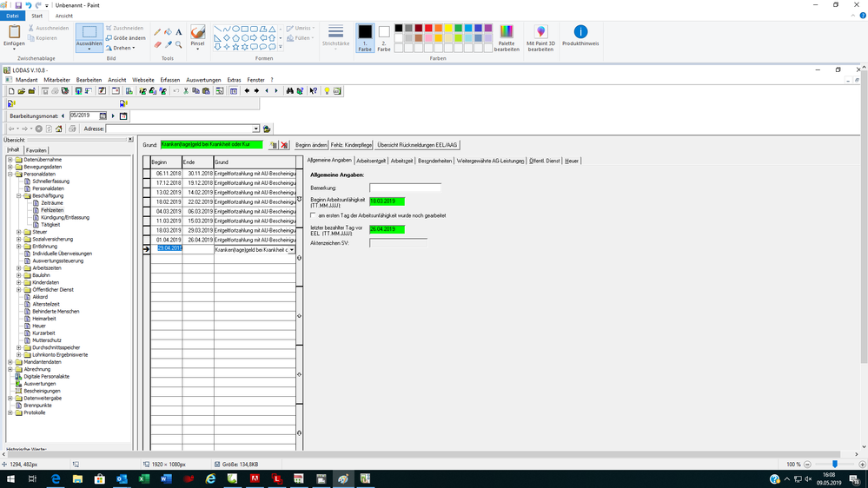Select row marker for 18.03.2019 entry
The image size is (868, 488).
(x=147, y=230)
